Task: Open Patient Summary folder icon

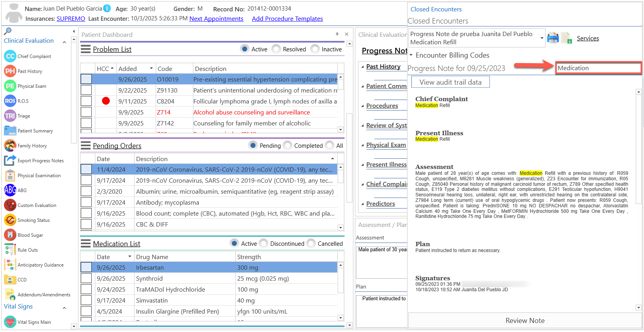Action: click(10, 131)
